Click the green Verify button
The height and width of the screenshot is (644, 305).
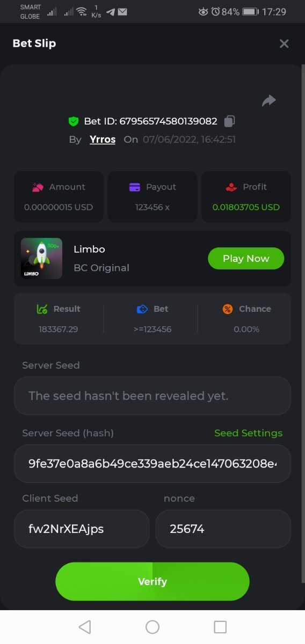[x=152, y=582]
